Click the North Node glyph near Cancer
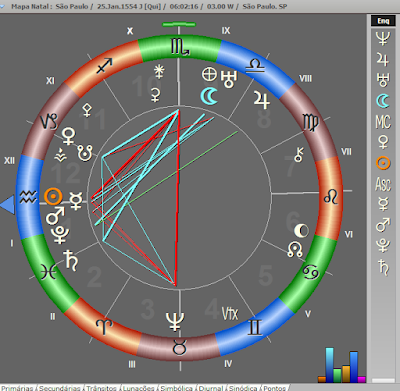Image resolution: width=400 pixels, height=391 pixels. point(295,249)
